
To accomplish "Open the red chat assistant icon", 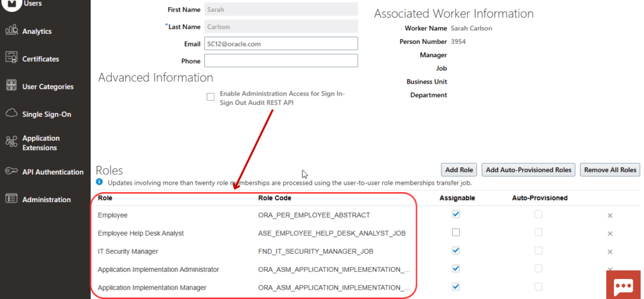I will click(x=623, y=285).
